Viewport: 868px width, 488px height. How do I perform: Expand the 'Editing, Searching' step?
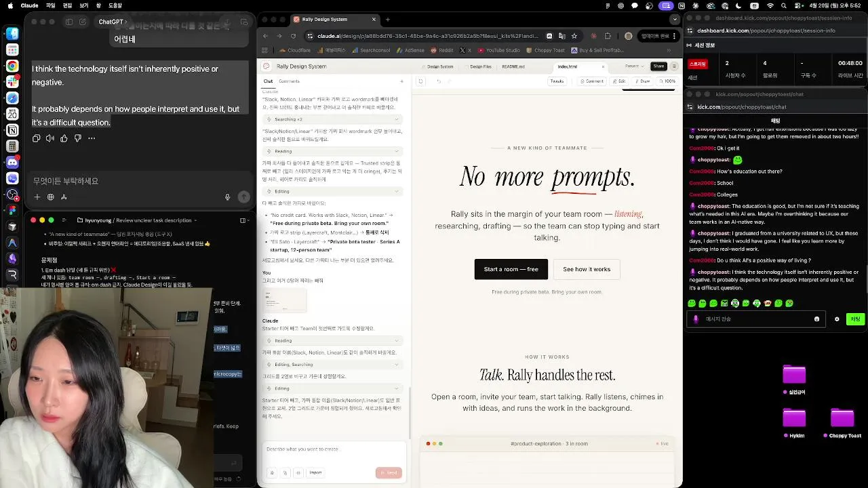point(332,365)
